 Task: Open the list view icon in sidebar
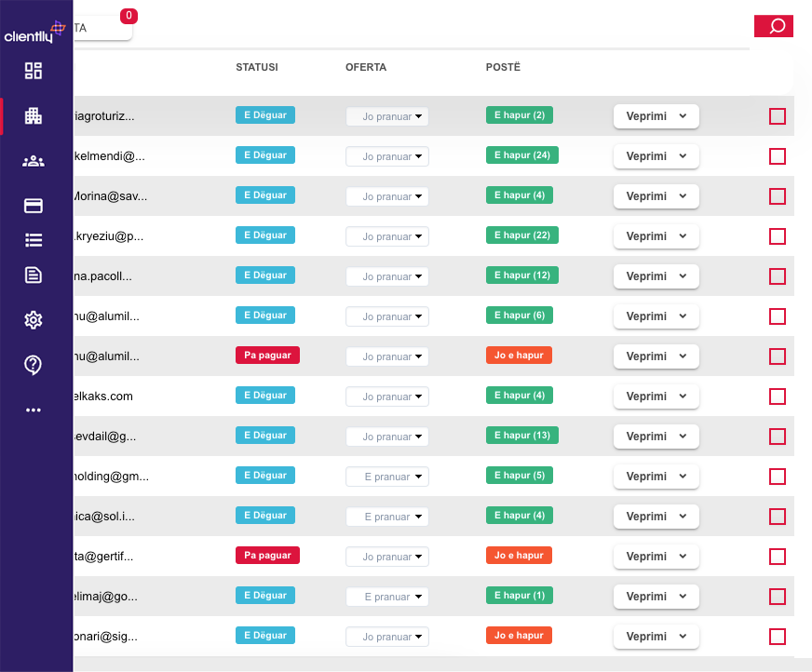(34, 240)
